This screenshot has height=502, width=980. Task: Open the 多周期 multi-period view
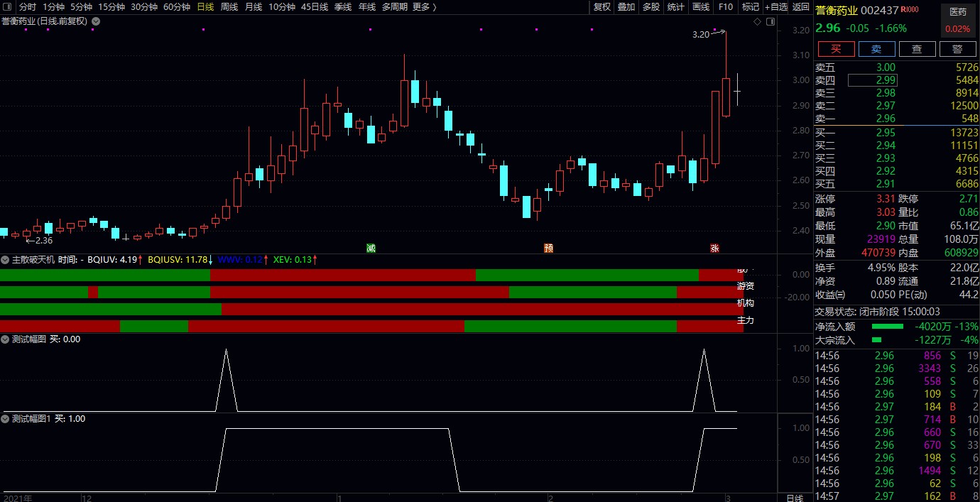[x=394, y=7]
